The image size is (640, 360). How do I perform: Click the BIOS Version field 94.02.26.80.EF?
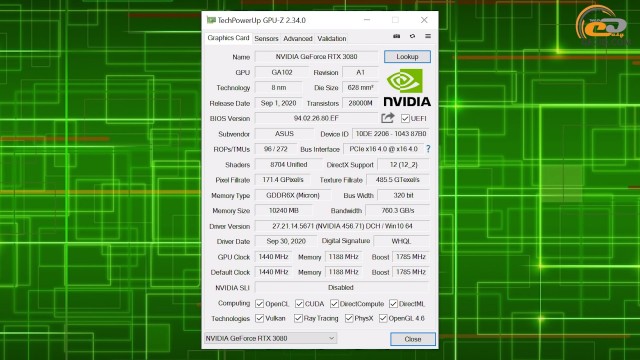pyautogui.click(x=316, y=118)
